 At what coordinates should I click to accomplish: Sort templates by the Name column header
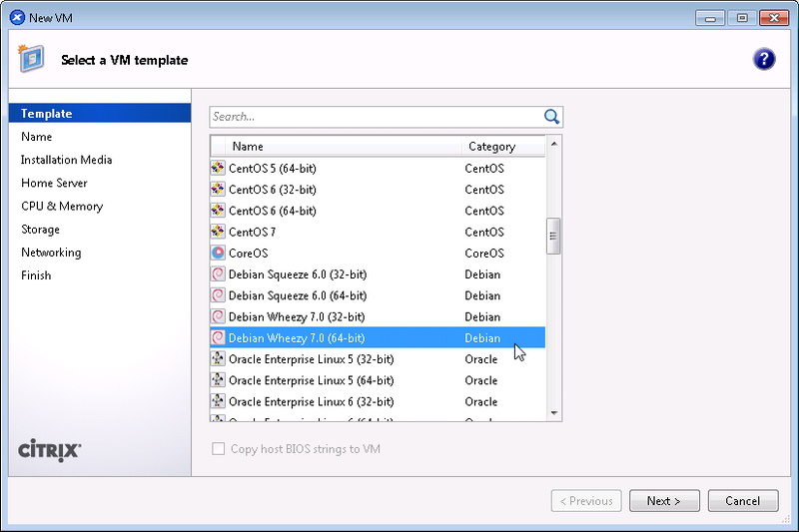pos(343,147)
